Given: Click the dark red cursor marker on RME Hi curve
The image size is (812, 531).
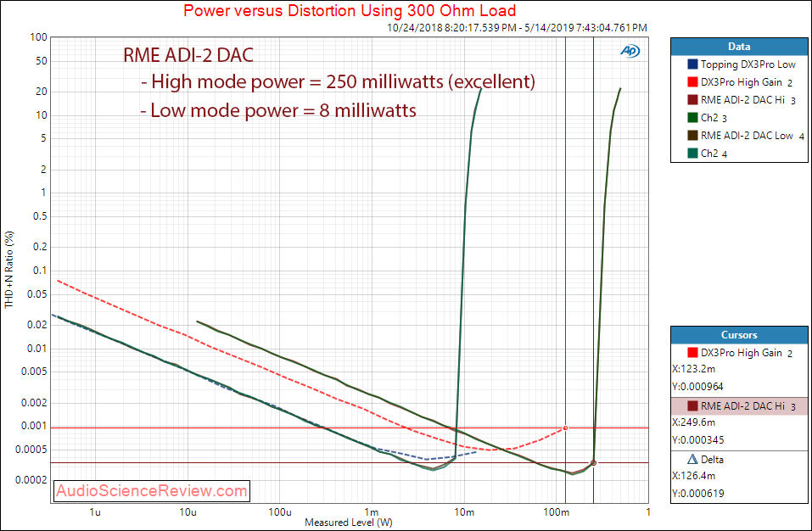Looking at the screenshot, I should click(x=593, y=462).
